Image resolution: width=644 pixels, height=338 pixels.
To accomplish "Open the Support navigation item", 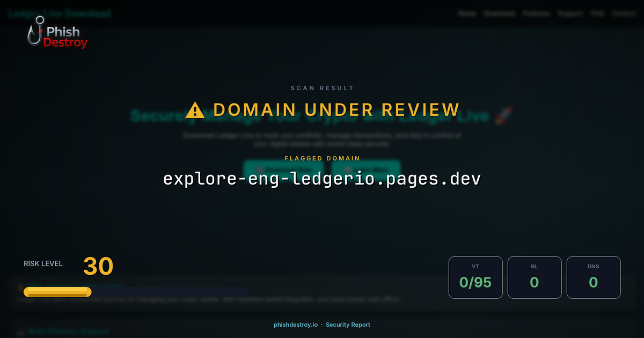I will pyautogui.click(x=570, y=13).
